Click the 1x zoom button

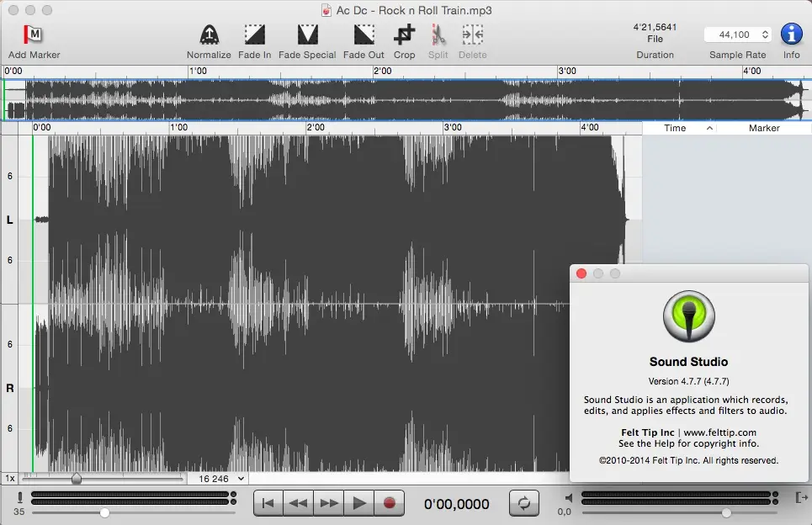tap(10, 479)
